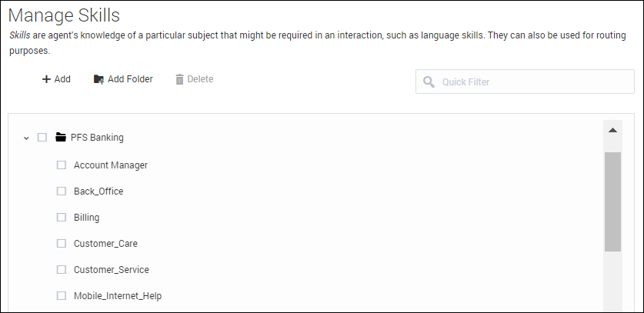The height and width of the screenshot is (313, 644).
Task: Click the Add Folder icon
Action: coord(98,79)
